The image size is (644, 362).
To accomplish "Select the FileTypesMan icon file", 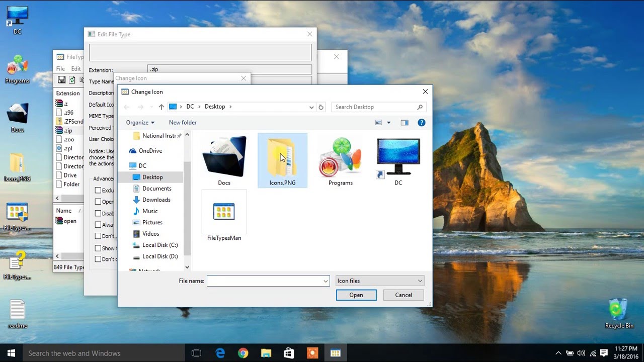I will (x=224, y=211).
